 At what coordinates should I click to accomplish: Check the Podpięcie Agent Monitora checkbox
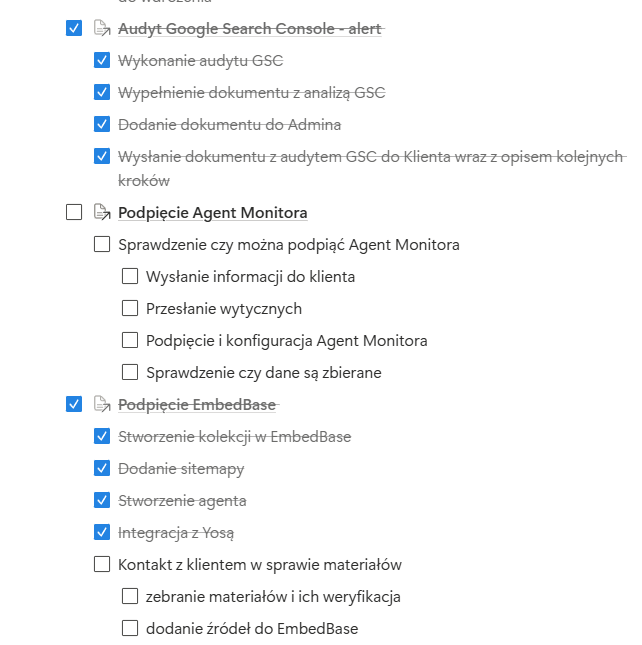(74, 212)
